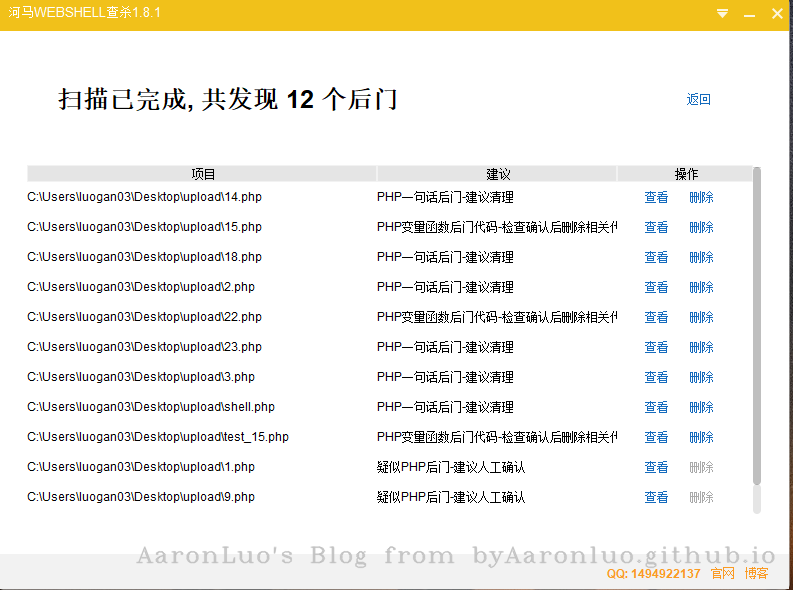Delete the 14.php backdoor file
The height and width of the screenshot is (590, 793).
pos(701,197)
